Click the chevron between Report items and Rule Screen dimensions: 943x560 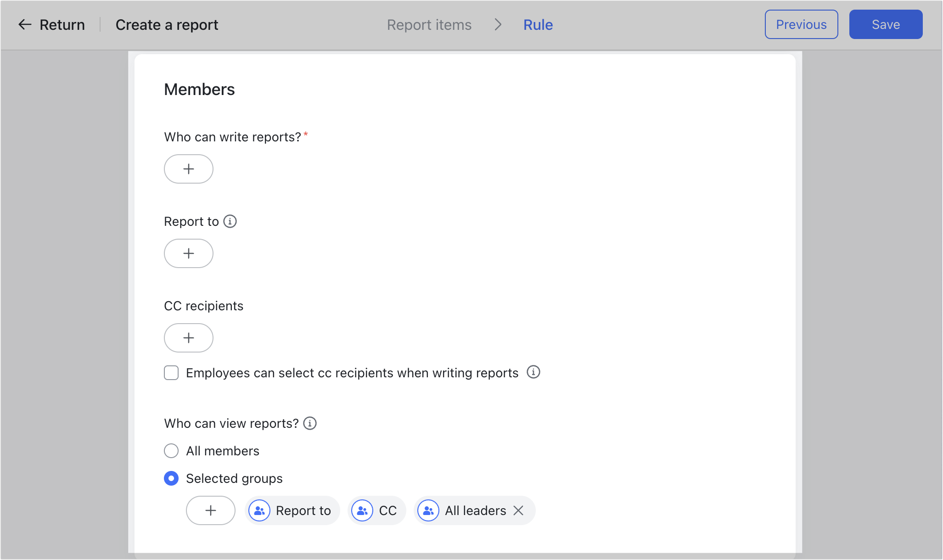498,25
